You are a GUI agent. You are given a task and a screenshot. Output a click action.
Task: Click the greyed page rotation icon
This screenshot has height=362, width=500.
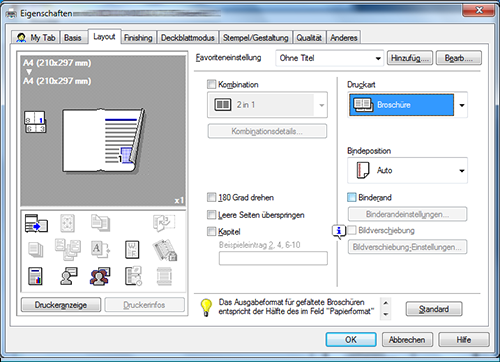tap(164, 223)
